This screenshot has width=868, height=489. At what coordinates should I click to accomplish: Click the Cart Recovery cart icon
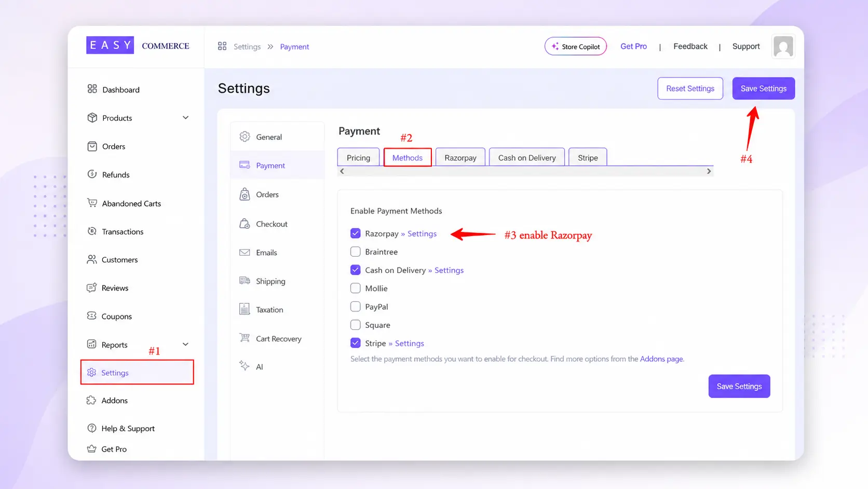(245, 338)
